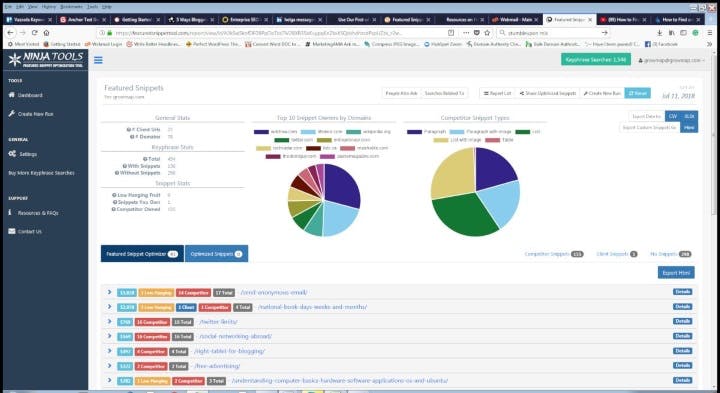Filter by Client Snippets link
The image size is (720, 393).
617,254
